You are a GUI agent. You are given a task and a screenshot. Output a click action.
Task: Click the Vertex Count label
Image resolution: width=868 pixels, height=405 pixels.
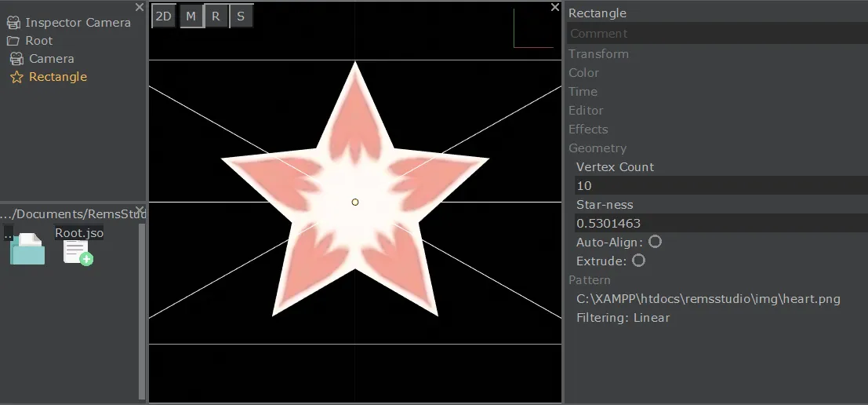pos(615,166)
